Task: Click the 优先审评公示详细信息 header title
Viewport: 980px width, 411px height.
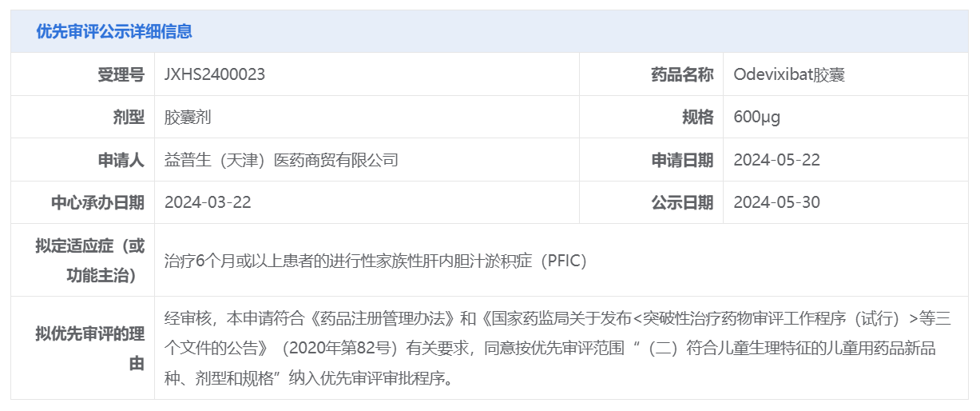Action: 113,32
